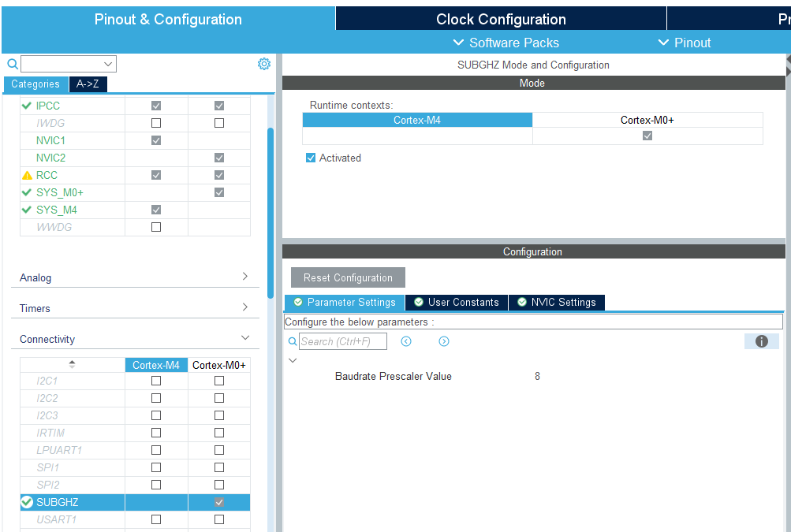Click the next-match arrow in Parameter Settings search
This screenshot has height=532, width=791.
(443, 340)
